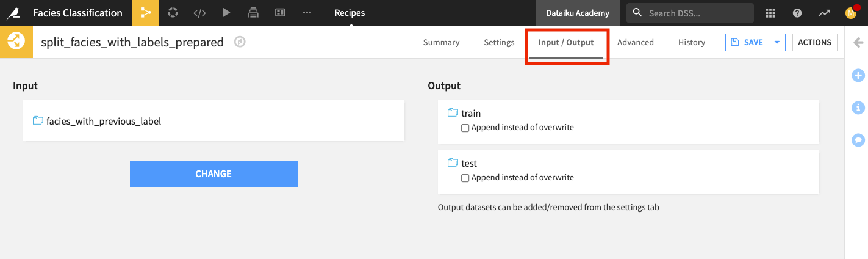Open the more options ellipsis menu
Viewport: 868px width, 259px height.
click(x=307, y=13)
